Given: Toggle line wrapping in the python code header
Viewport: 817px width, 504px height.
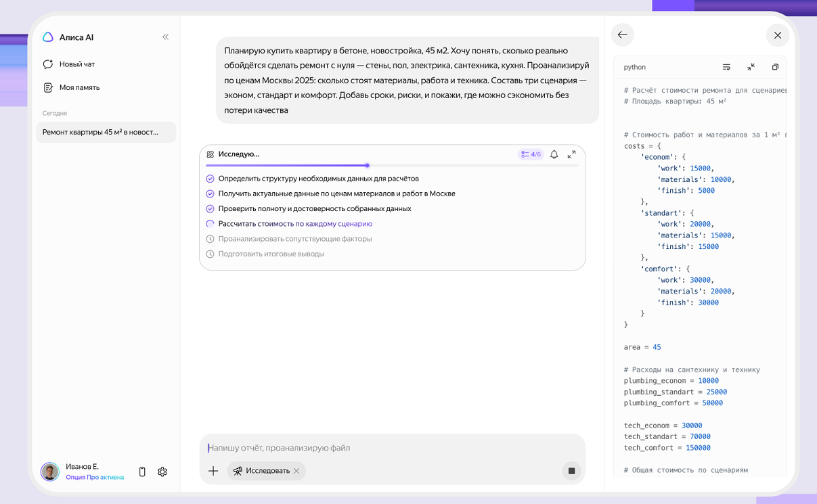Looking at the screenshot, I should 726,67.
